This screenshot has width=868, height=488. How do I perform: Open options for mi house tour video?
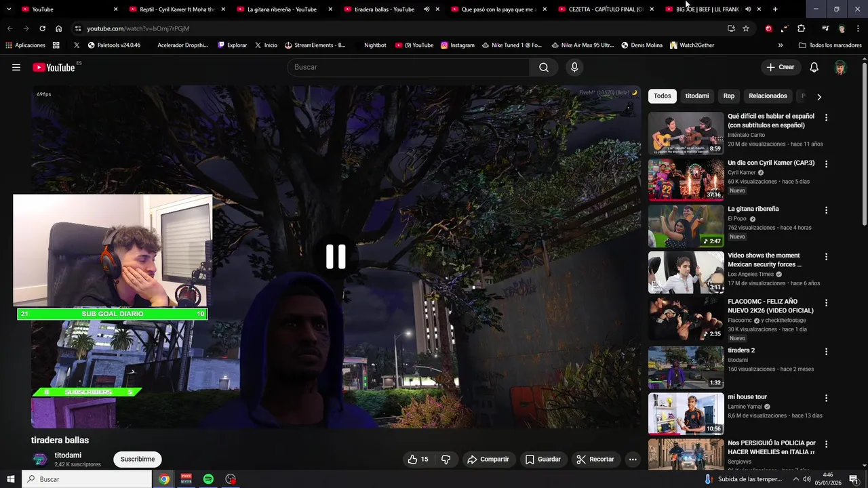point(826,398)
